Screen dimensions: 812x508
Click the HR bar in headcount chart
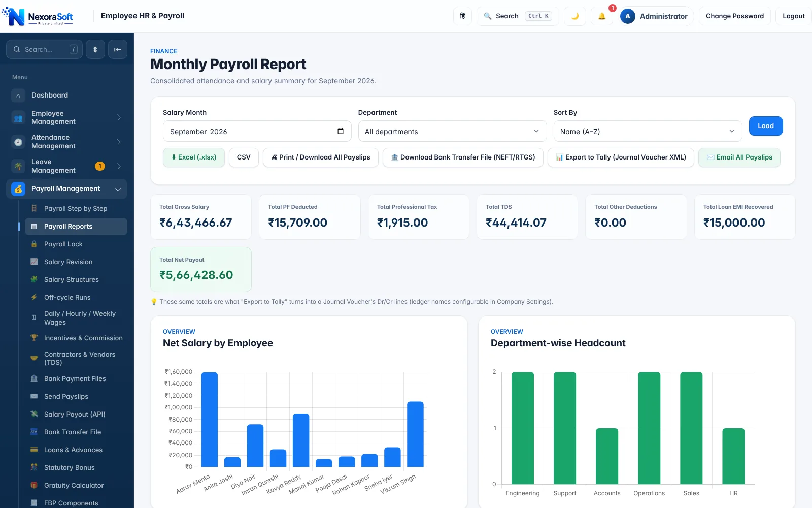point(733,456)
